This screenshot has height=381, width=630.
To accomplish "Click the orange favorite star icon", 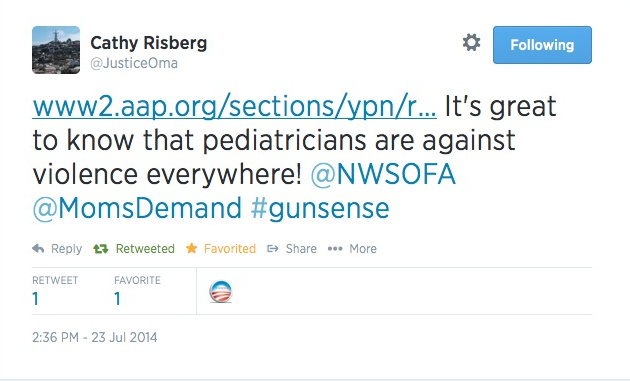I will 191,248.
